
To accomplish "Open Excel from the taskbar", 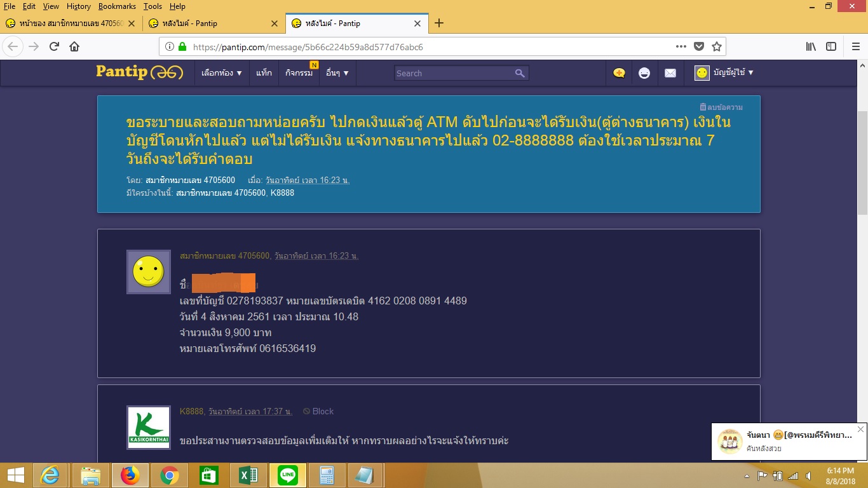I will [x=248, y=475].
